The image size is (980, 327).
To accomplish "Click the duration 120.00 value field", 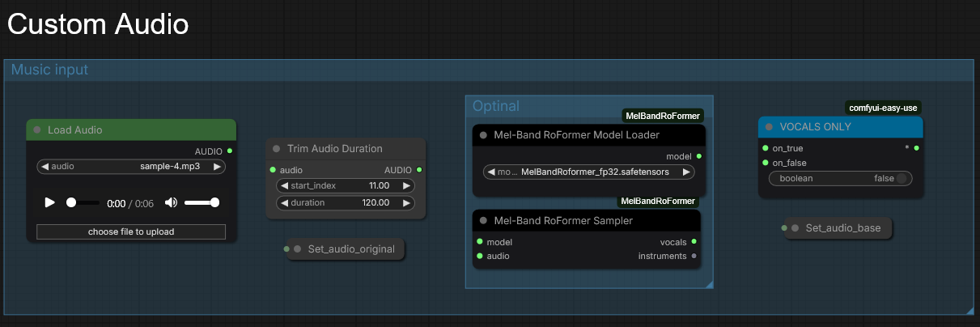I will click(x=346, y=202).
